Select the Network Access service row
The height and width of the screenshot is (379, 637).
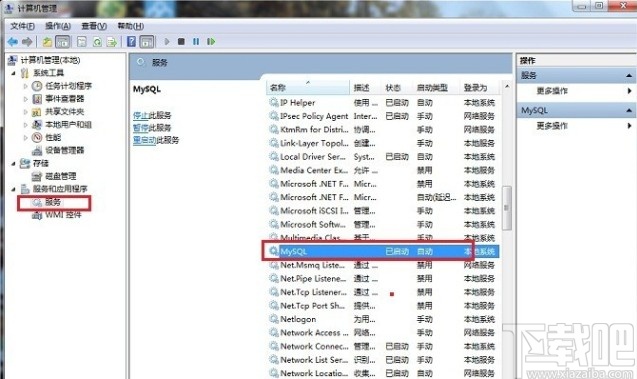coord(383,333)
